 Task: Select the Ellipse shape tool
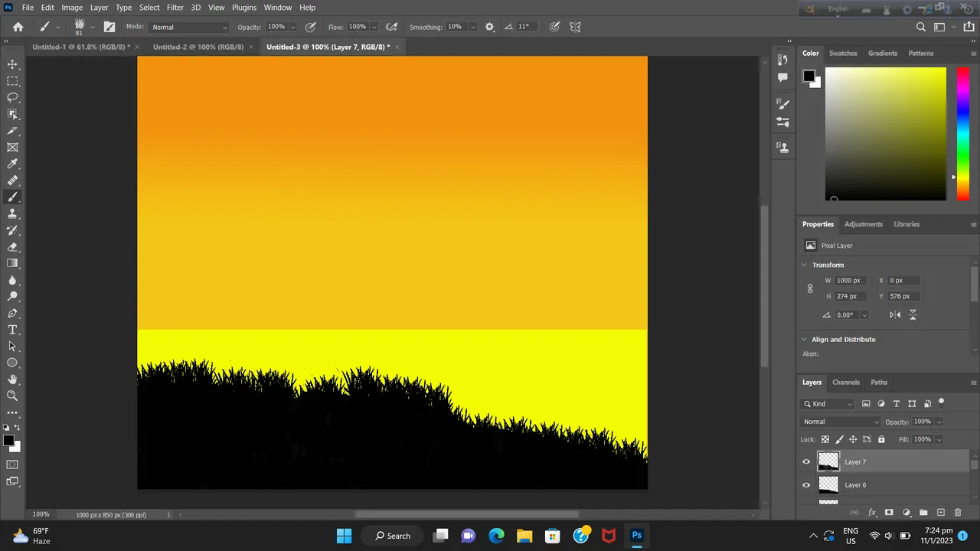click(12, 363)
